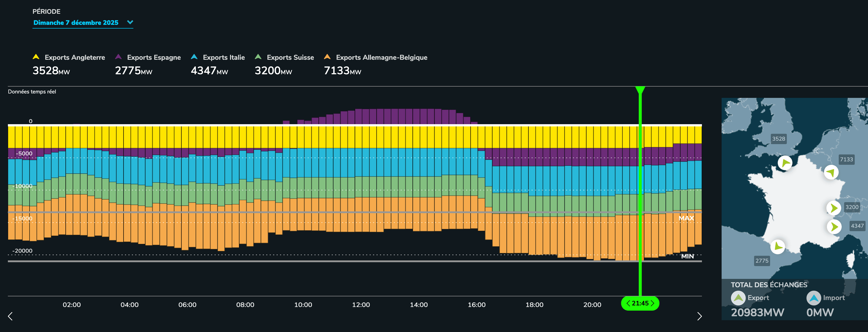This screenshot has width=868, height=332.
Task: Click the 3528 value label on map
Action: (778, 139)
